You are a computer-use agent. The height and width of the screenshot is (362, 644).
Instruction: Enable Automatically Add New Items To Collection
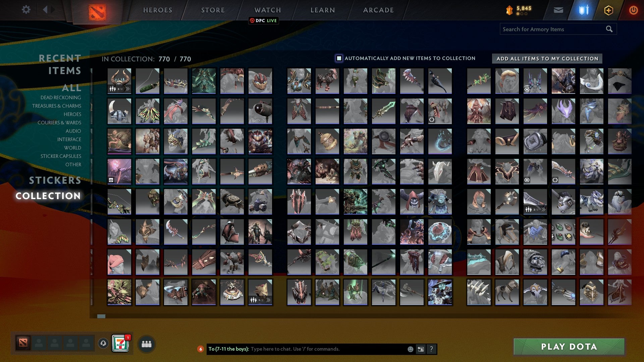[338, 58]
